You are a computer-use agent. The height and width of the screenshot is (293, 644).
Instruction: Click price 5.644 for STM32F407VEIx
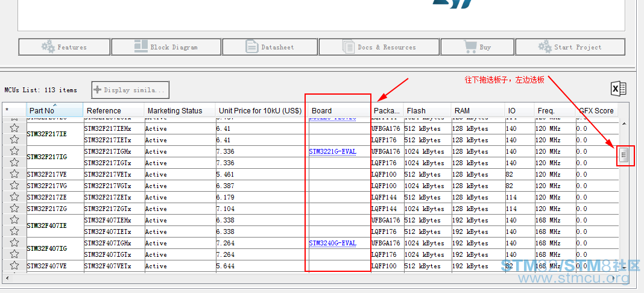point(262,266)
